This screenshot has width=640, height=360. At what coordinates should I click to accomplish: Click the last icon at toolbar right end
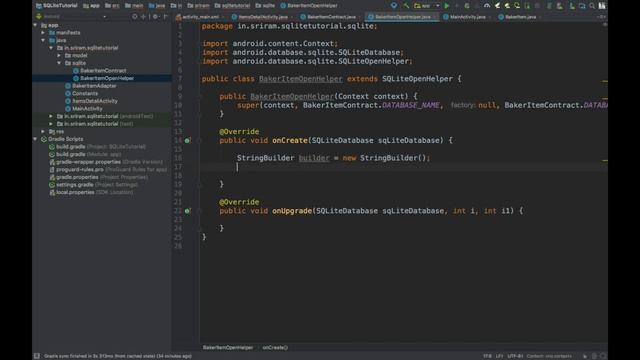602,6
